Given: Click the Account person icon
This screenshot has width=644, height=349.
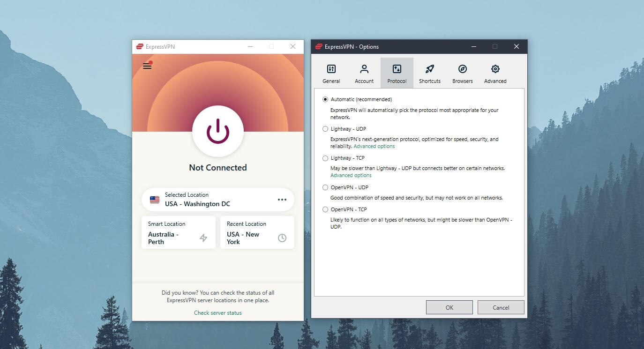Looking at the screenshot, I should point(364,69).
